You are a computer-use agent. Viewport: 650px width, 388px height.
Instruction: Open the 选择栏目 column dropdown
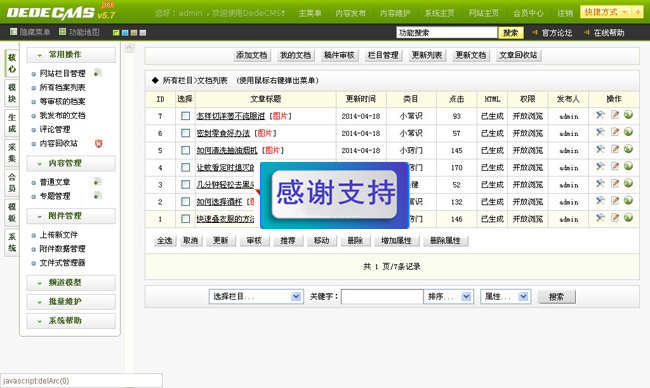click(256, 296)
